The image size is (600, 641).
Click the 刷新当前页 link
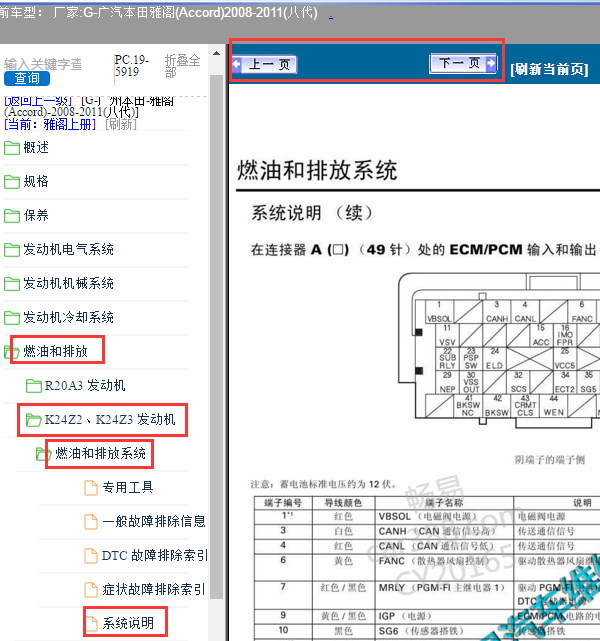pos(549,69)
